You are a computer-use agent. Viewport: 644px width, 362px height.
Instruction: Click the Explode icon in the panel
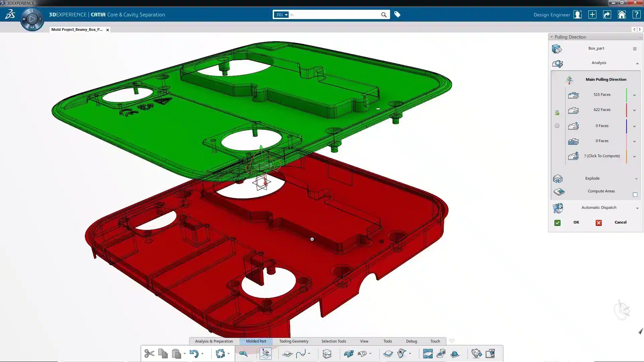(557, 179)
